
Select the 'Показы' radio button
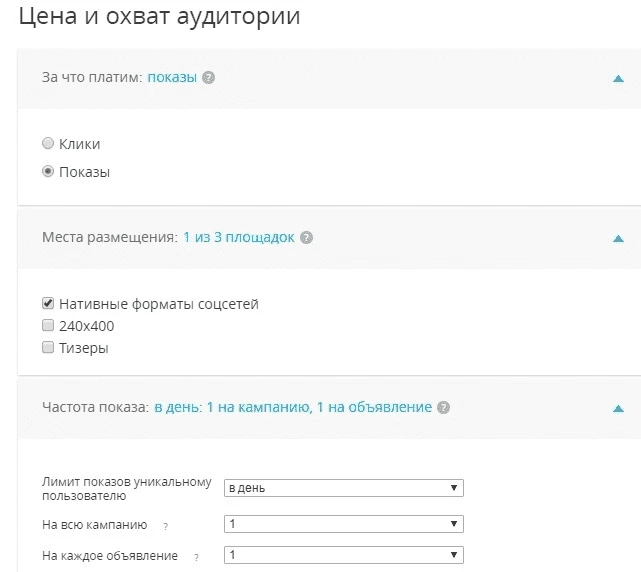point(48,171)
